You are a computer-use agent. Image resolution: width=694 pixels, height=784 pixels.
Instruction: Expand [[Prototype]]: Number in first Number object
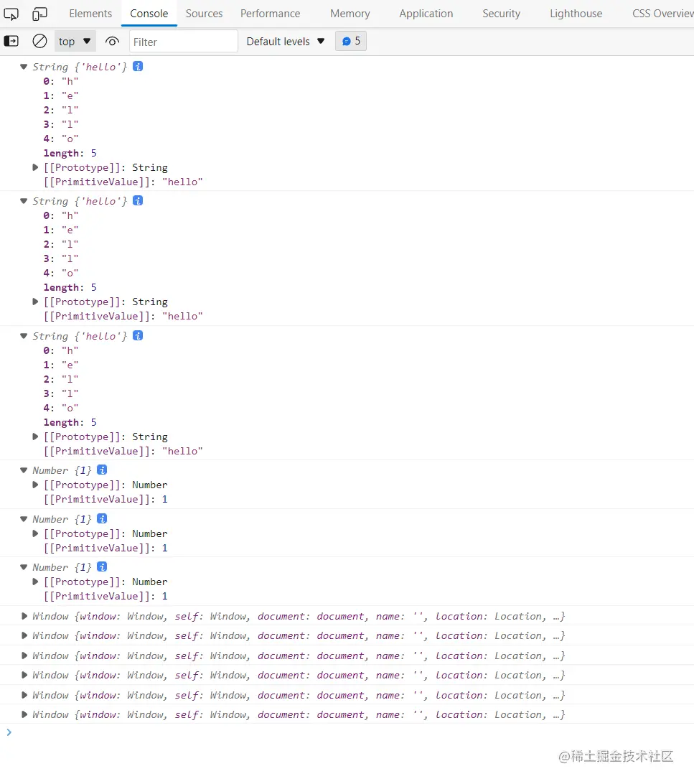pos(35,485)
